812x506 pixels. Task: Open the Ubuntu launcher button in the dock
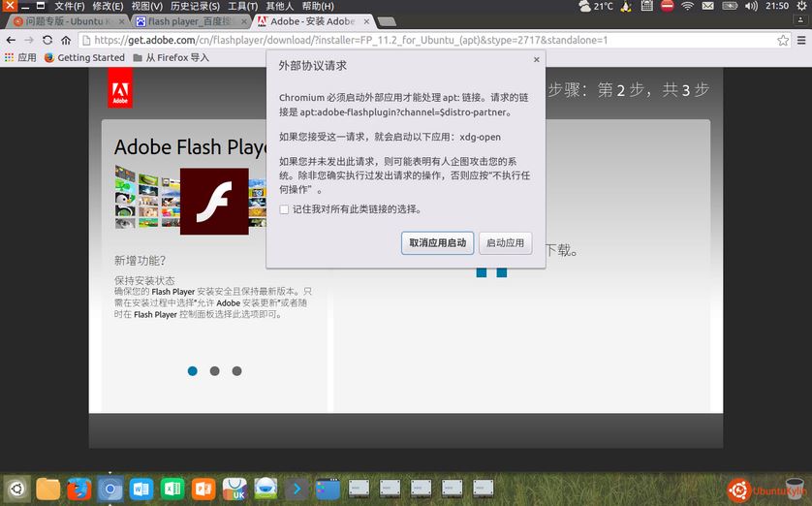(17, 489)
